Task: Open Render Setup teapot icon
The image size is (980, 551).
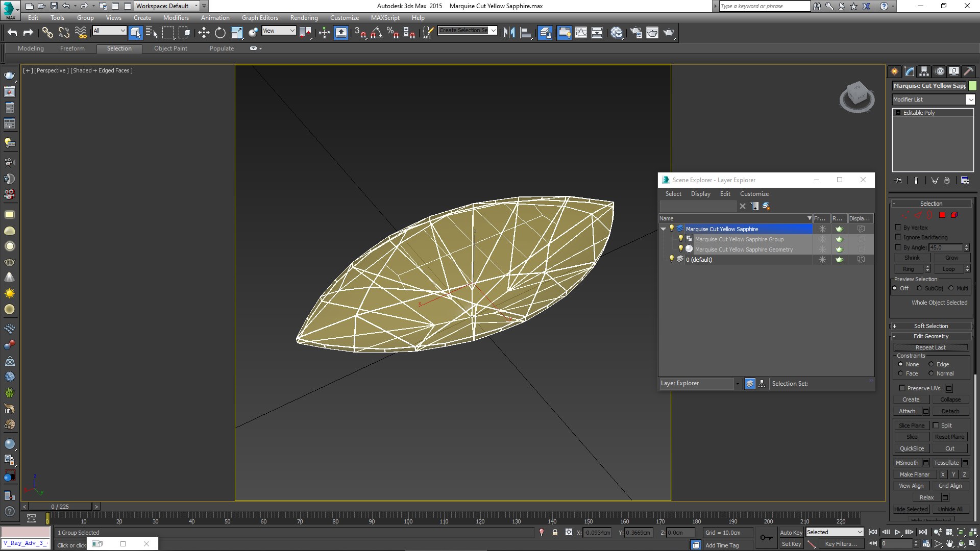Action: click(x=636, y=33)
